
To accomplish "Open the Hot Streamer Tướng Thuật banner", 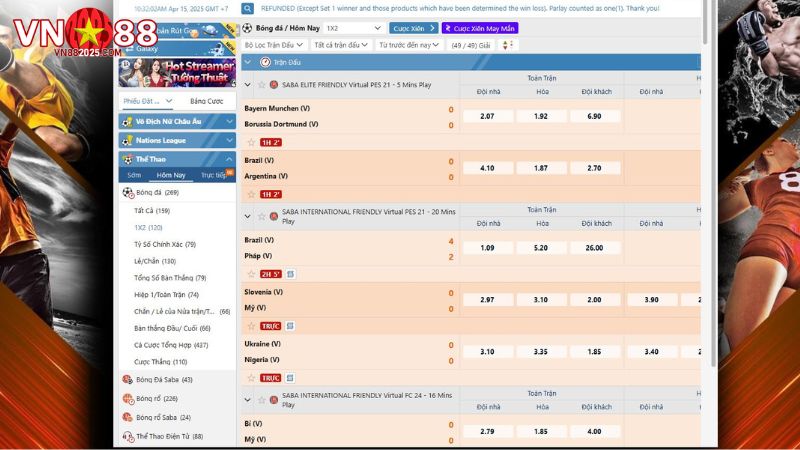I will (177, 72).
